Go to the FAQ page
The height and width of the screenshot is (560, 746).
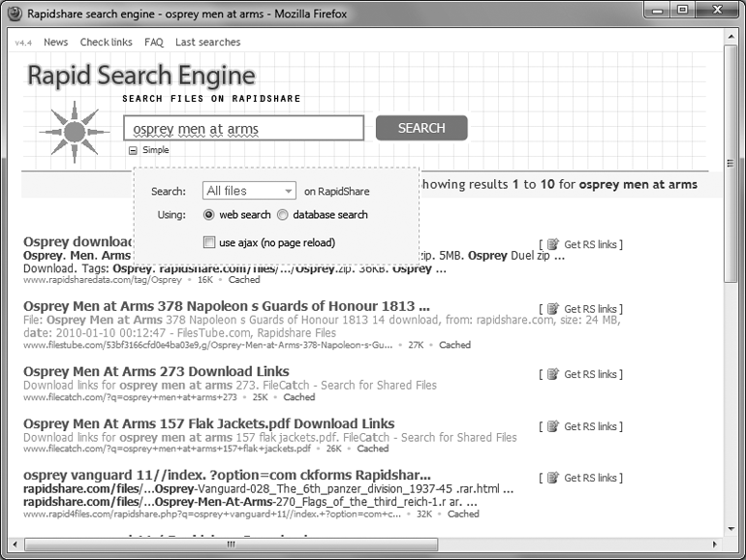click(x=154, y=43)
